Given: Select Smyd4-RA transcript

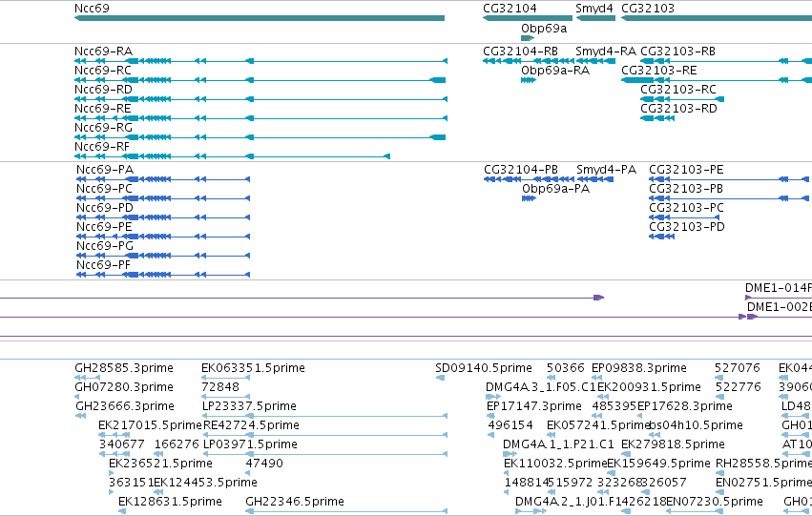Looking at the screenshot, I should click(595, 61).
